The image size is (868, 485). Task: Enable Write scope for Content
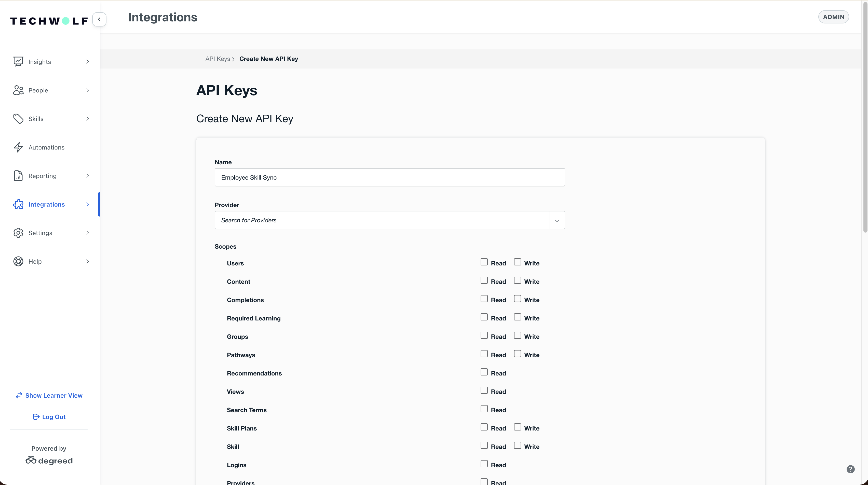pos(517,280)
